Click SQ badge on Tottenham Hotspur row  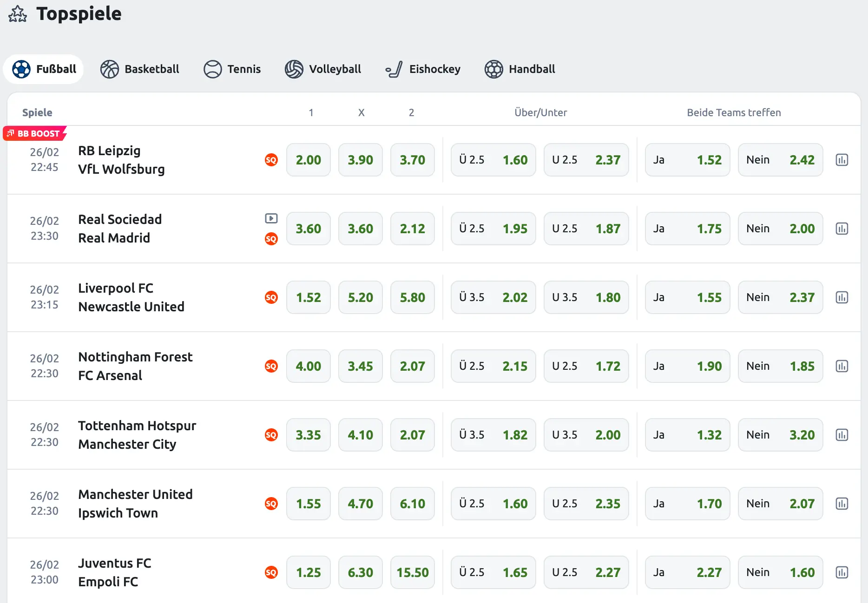click(271, 435)
